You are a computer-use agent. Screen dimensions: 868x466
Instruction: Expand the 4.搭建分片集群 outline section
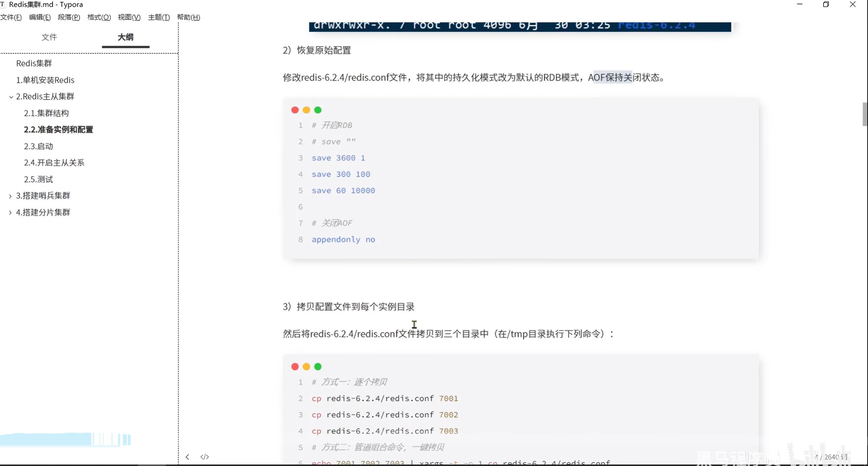pyautogui.click(x=10, y=213)
